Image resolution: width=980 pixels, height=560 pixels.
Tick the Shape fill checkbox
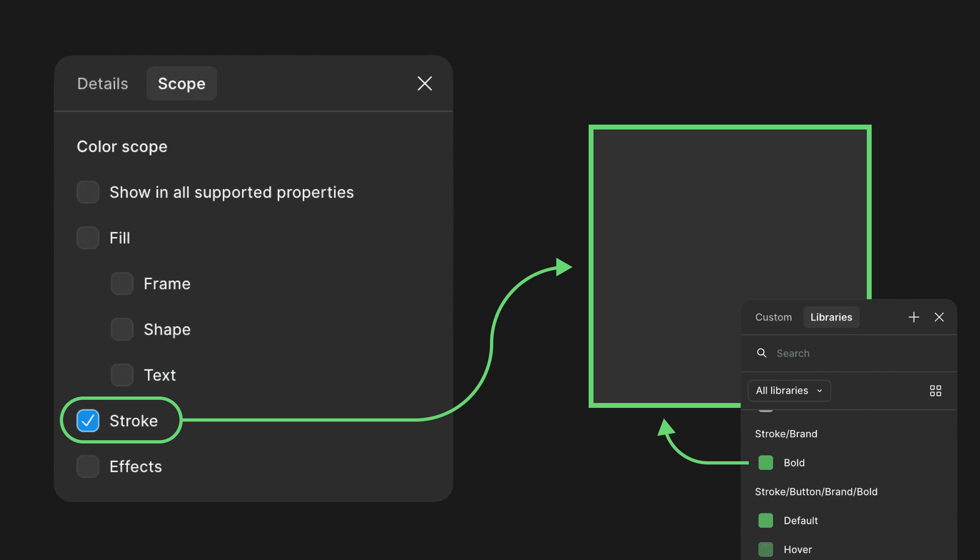tap(122, 329)
